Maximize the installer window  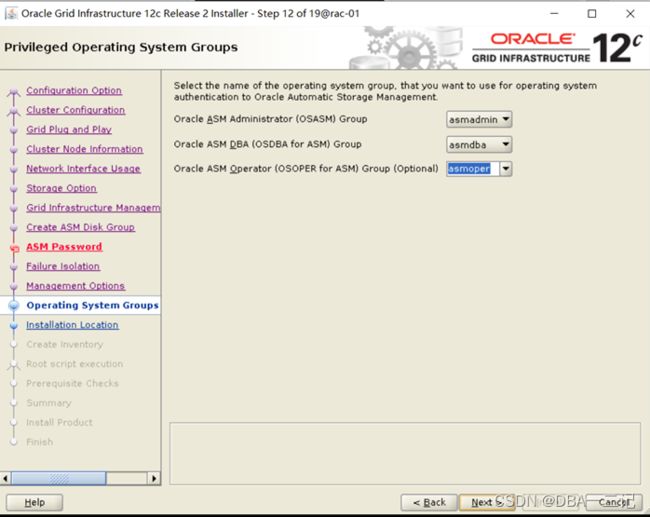tap(592, 14)
